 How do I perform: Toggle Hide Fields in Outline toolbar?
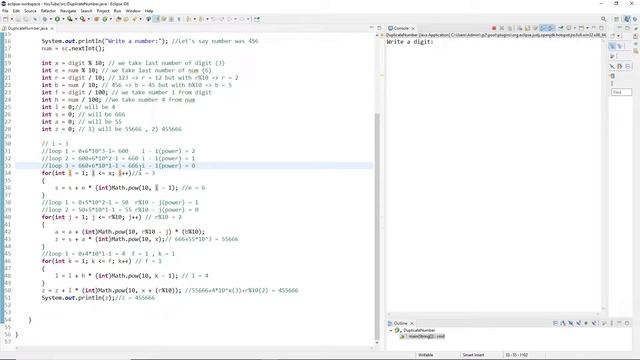[x=571, y=323]
